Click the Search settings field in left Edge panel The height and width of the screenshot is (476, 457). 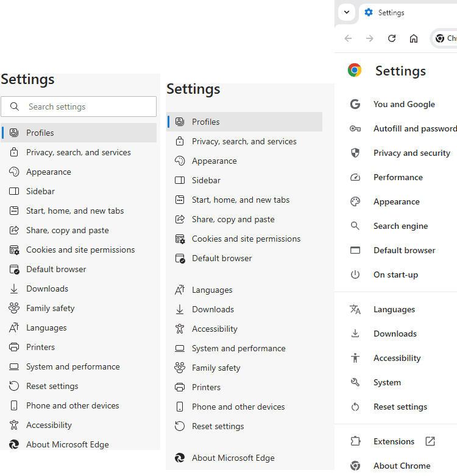pyautogui.click(x=79, y=107)
